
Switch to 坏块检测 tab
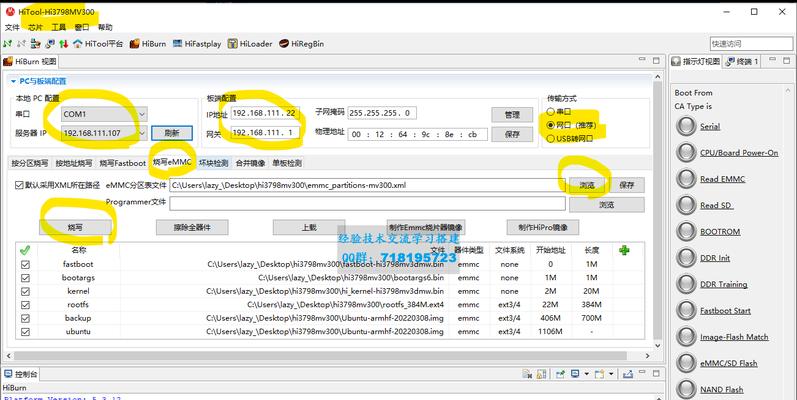click(x=213, y=163)
